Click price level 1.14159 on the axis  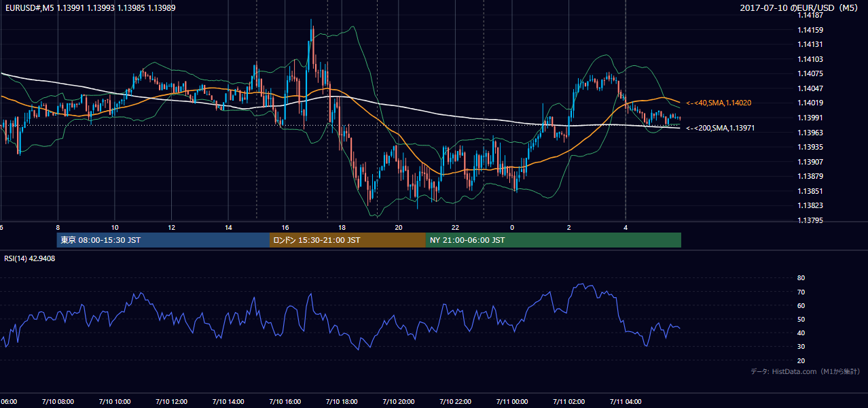pos(810,30)
